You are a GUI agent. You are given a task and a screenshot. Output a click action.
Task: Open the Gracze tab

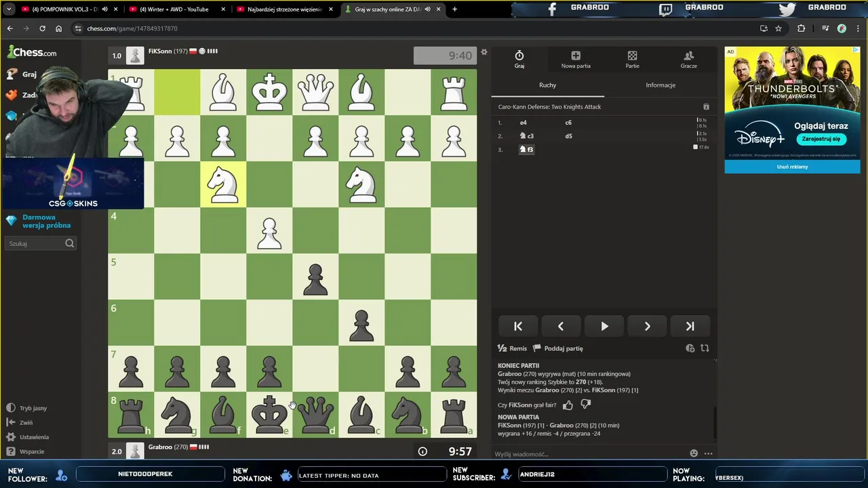click(x=688, y=60)
